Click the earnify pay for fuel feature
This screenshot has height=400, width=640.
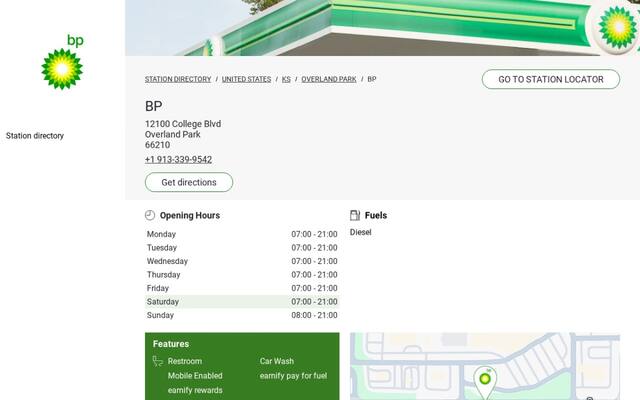(x=293, y=376)
